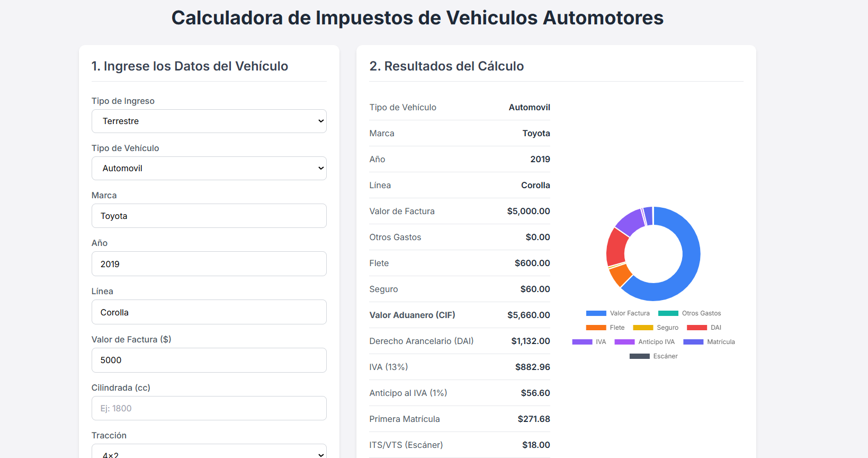Expand the Tracción selector showing 4x2
This screenshot has height=458, width=868.
click(209, 453)
